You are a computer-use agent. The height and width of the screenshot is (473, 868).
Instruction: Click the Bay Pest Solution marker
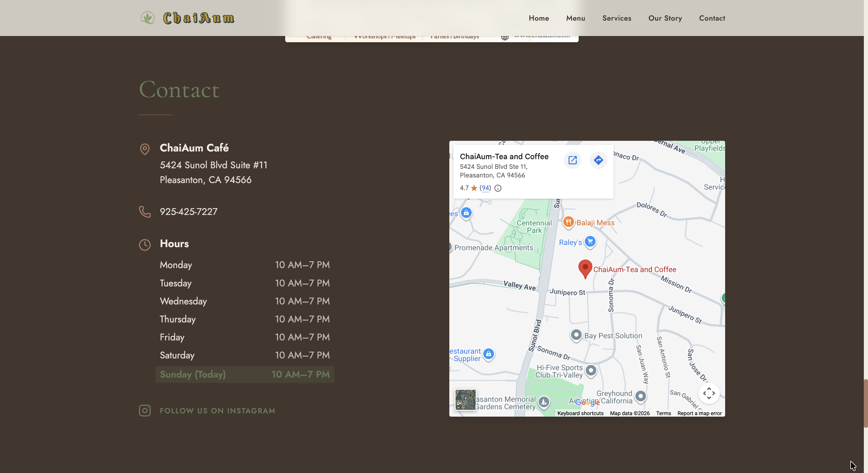[576, 335]
